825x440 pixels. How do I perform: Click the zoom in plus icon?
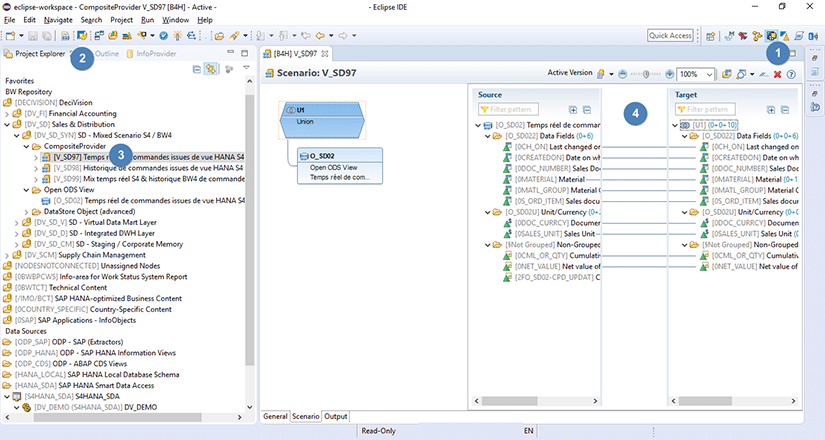pyautogui.click(x=669, y=74)
